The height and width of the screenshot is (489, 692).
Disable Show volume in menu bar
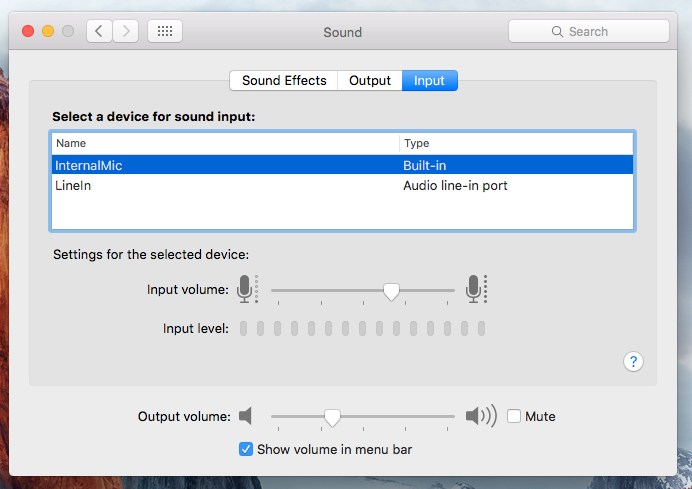coord(246,449)
